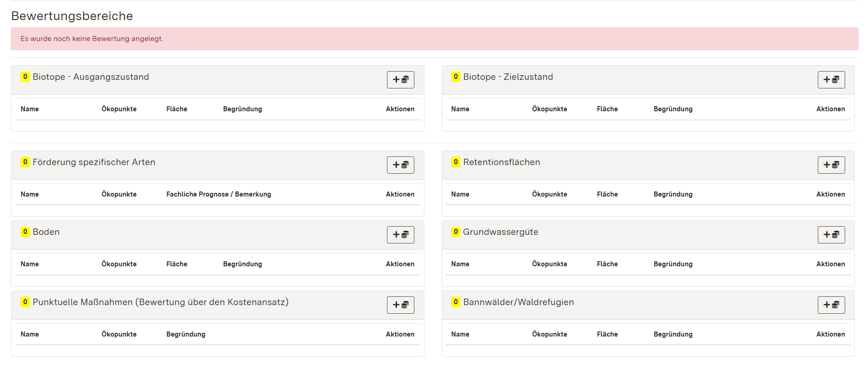Click the yellow counter badge on Boden
This screenshot has height=368, width=868.
[x=25, y=232]
